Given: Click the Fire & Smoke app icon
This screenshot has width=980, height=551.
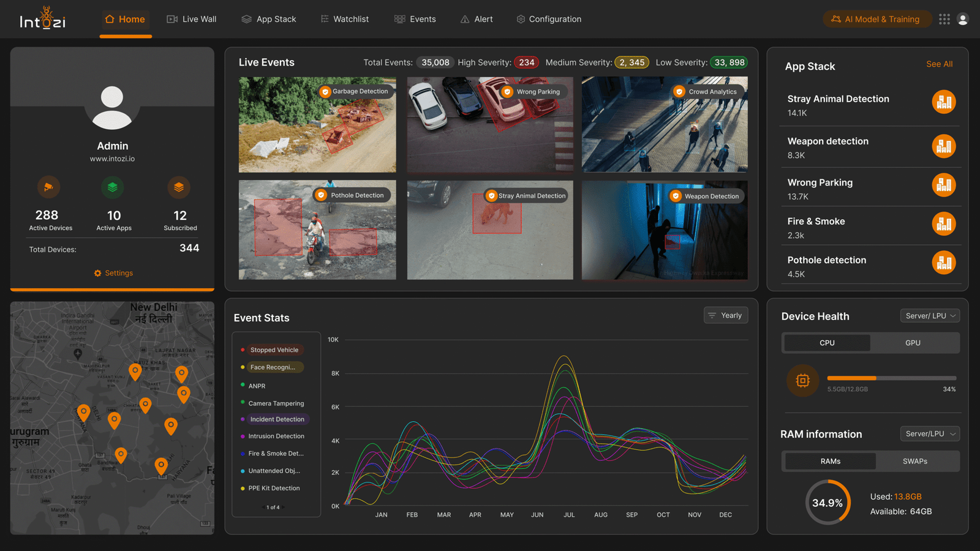Looking at the screenshot, I should [943, 224].
